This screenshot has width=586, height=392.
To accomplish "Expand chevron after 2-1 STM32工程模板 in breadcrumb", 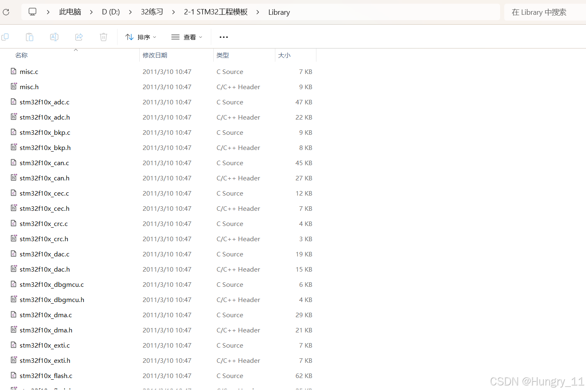I will [x=258, y=12].
